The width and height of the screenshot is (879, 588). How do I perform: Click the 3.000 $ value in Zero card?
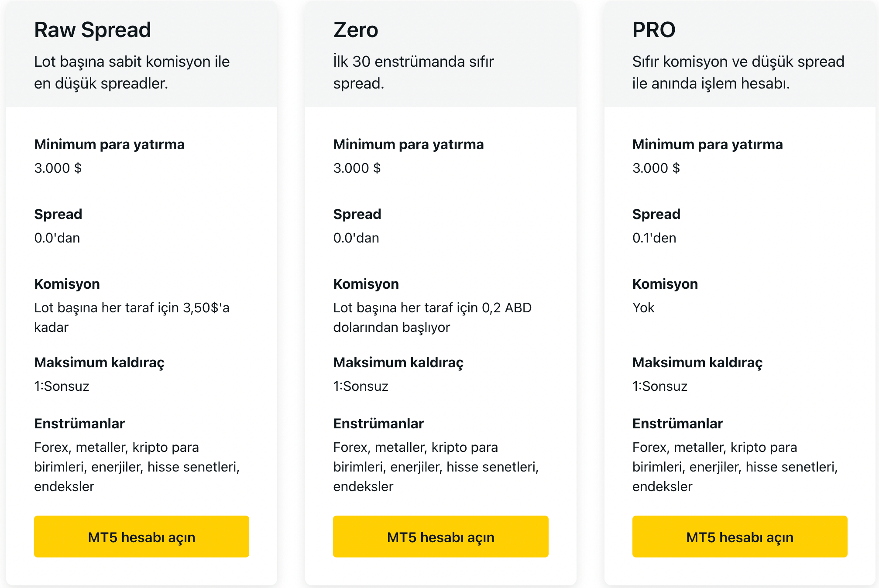point(357,168)
